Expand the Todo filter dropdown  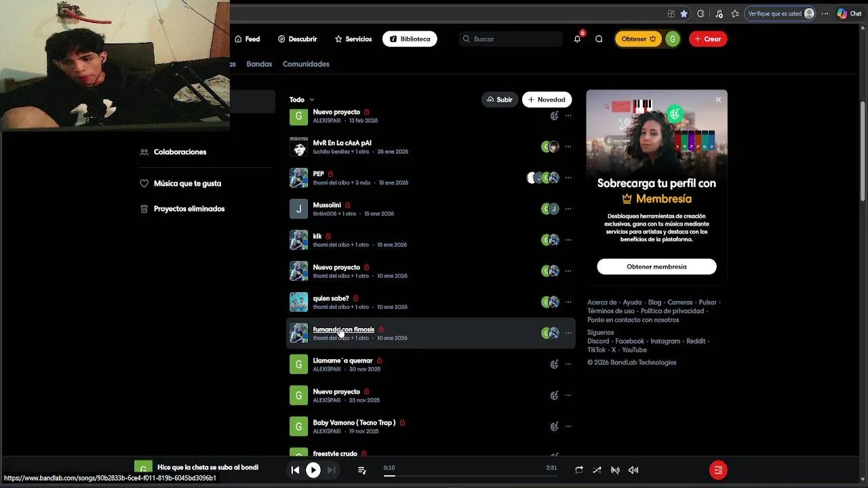[302, 100]
